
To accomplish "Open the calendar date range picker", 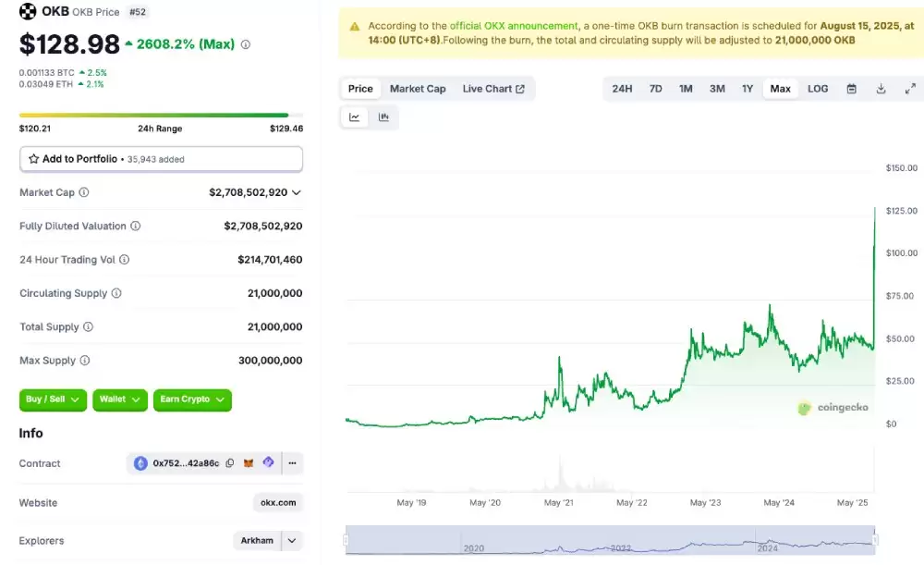I will click(x=852, y=89).
